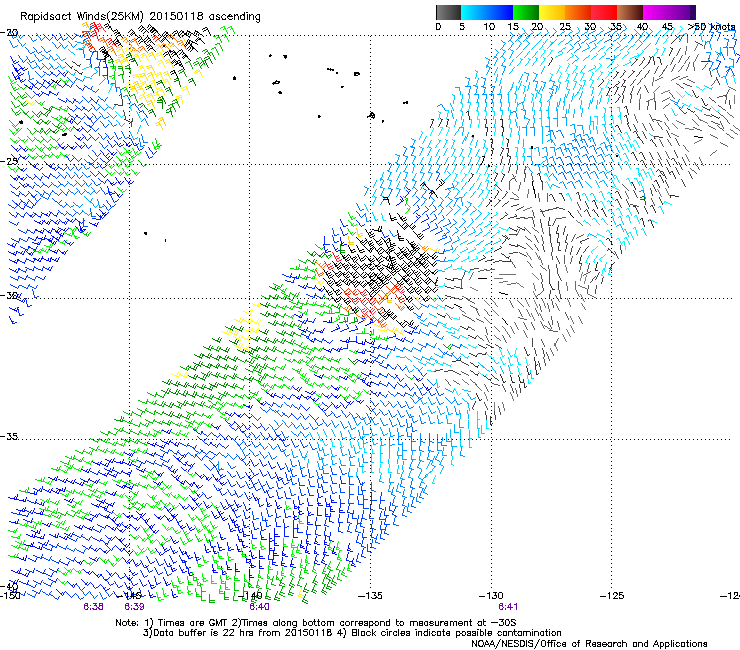Click the purple time label '6:38'
The height and width of the screenshot is (650, 740).
(x=93, y=607)
